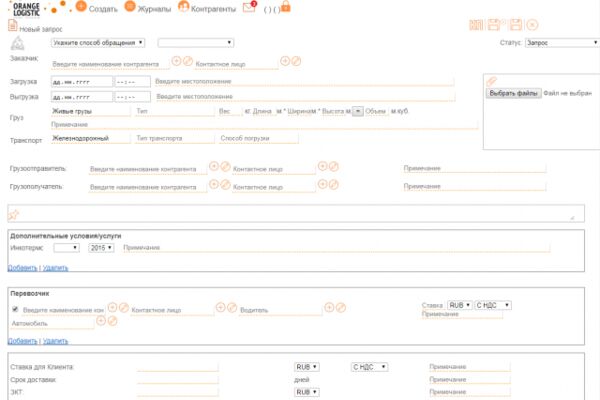Click the Способ погрузки field
Image resolution: width=600 pixels, height=400 pixels.
click(x=259, y=139)
